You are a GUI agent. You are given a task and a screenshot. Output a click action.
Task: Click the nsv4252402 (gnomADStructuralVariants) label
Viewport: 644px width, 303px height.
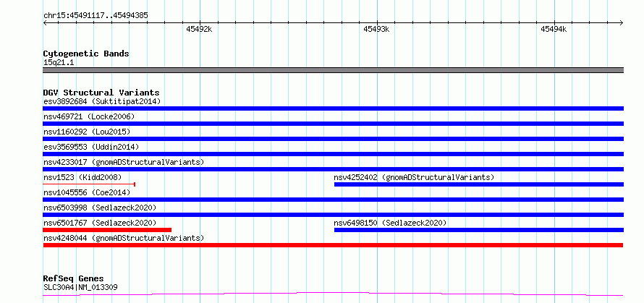[414, 177]
